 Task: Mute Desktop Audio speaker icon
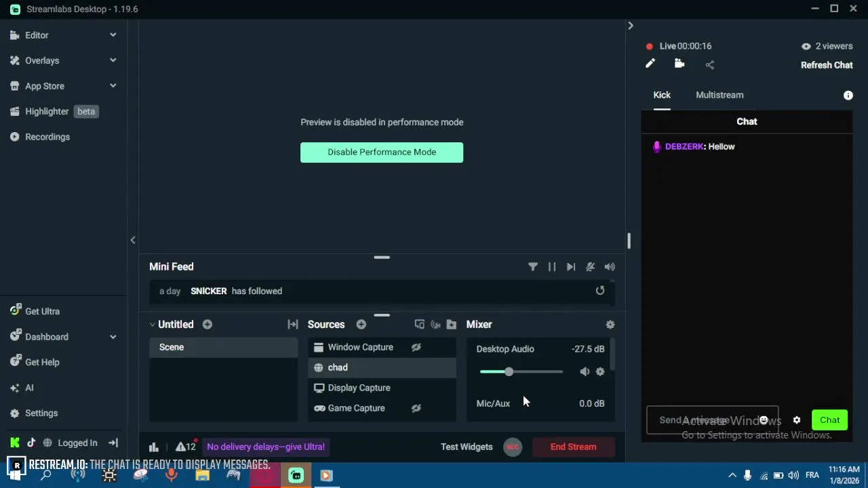(585, 371)
